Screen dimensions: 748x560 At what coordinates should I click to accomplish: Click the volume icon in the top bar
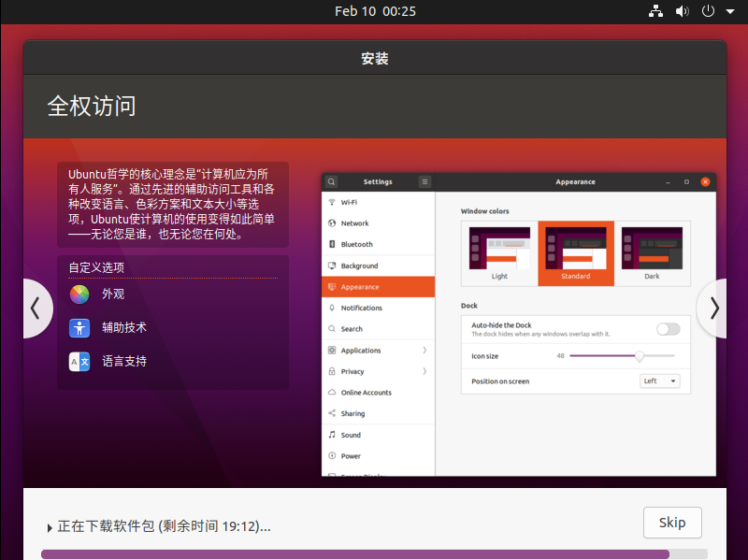[x=682, y=11]
